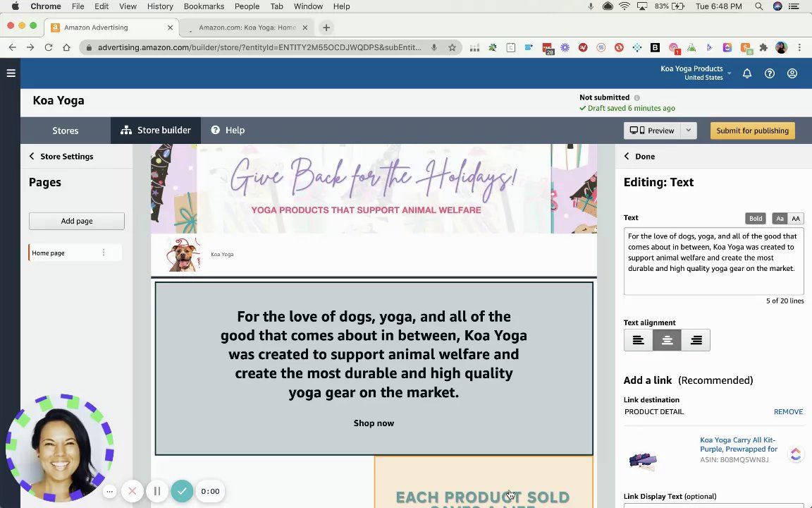
Task: Align text left
Action: click(x=638, y=340)
